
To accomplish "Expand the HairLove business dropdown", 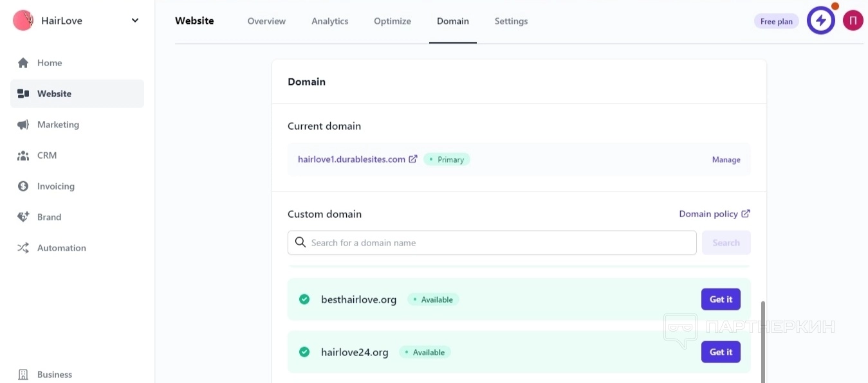I will tap(134, 21).
